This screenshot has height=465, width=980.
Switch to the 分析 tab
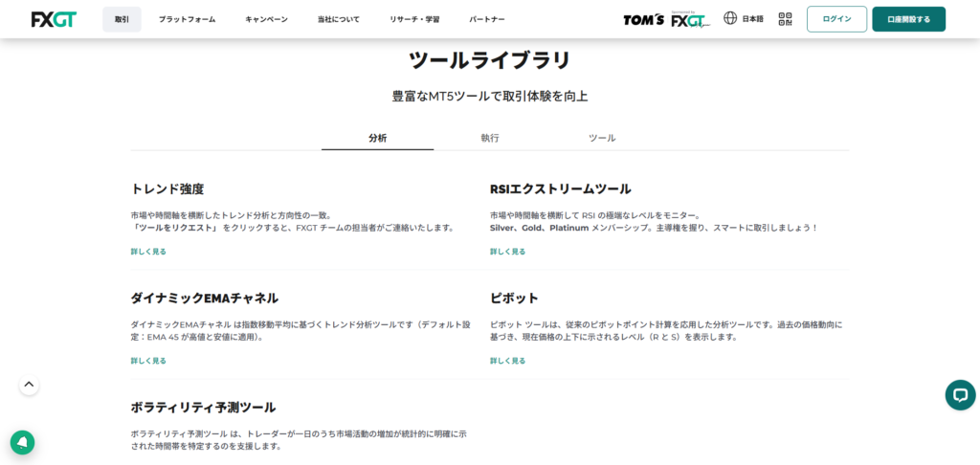377,138
